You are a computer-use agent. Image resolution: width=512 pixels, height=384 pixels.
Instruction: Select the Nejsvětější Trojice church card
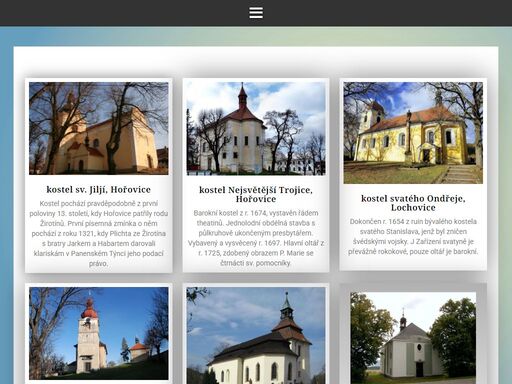tap(256, 175)
